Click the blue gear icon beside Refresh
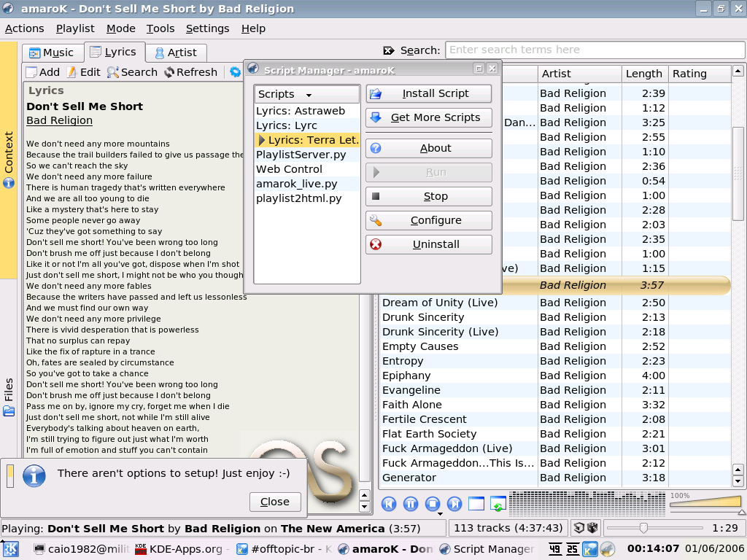 pos(236,72)
